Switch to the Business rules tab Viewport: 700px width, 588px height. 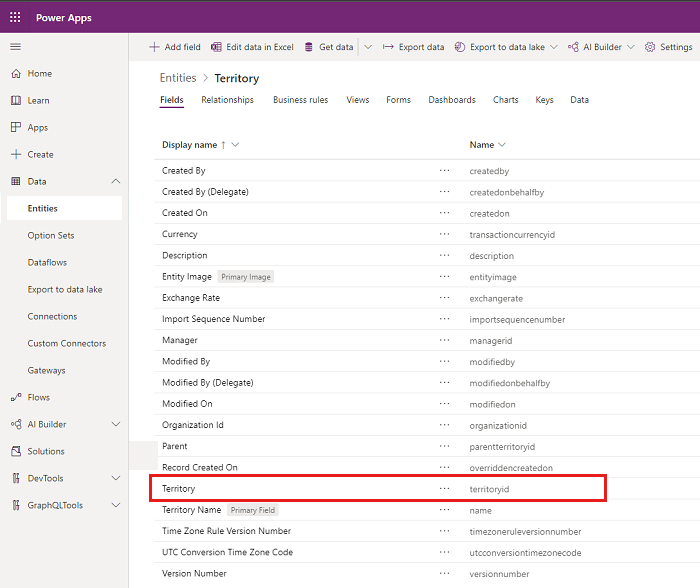(x=301, y=100)
